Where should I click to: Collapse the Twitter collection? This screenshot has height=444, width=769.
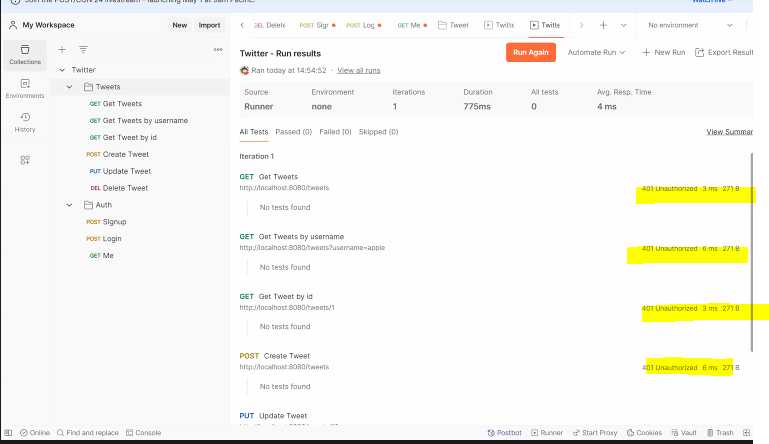click(62, 70)
